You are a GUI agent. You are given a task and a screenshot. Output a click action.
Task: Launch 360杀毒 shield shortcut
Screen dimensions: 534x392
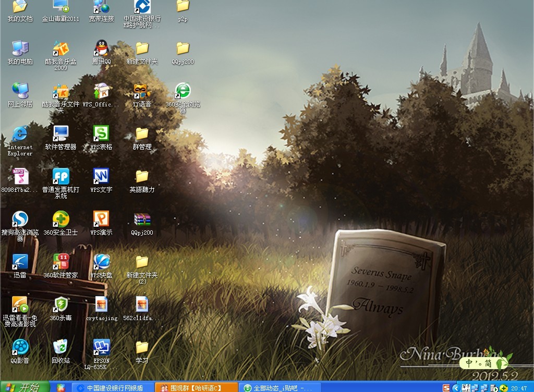[60, 309]
